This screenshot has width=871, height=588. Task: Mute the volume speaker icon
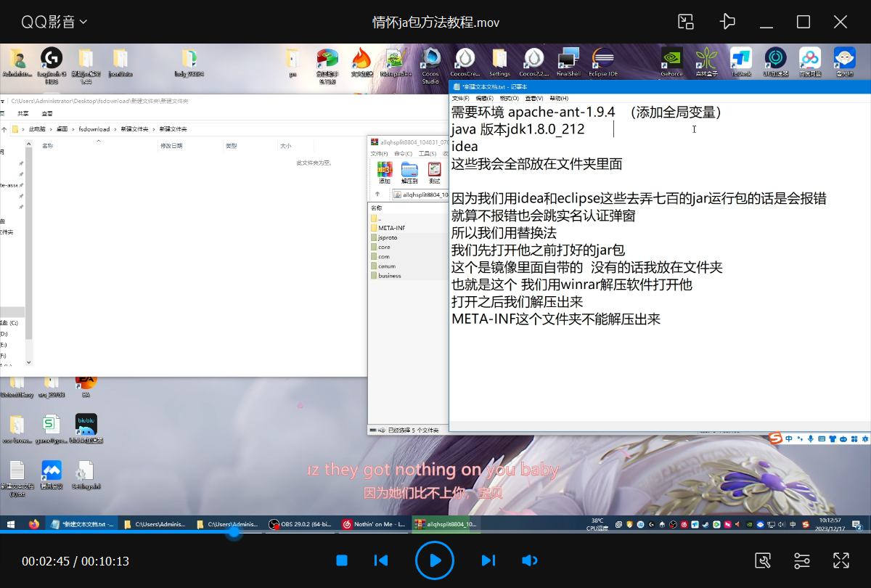pos(530,560)
